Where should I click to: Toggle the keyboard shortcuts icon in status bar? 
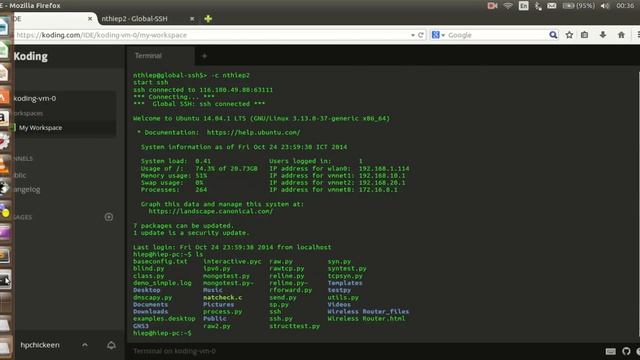click(x=611, y=351)
